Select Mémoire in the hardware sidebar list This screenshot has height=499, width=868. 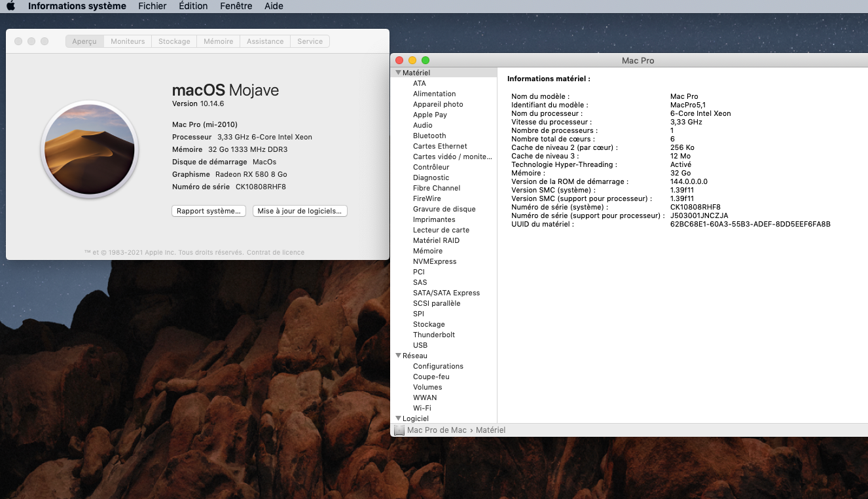[x=427, y=251]
